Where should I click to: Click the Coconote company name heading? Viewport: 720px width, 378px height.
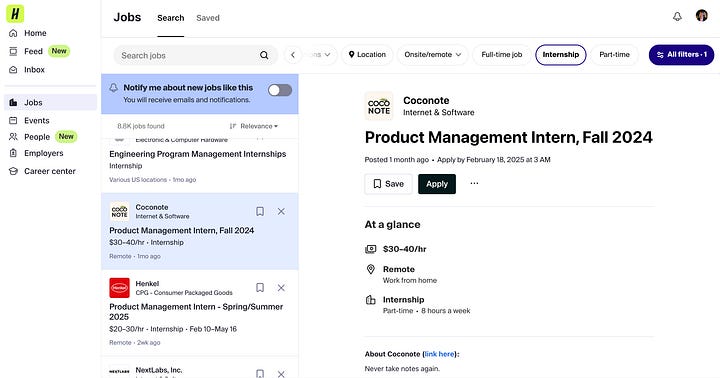[x=426, y=100]
